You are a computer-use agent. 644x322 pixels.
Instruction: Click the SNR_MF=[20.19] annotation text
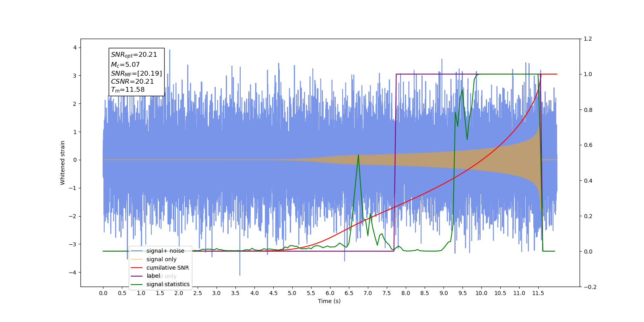[136, 73]
